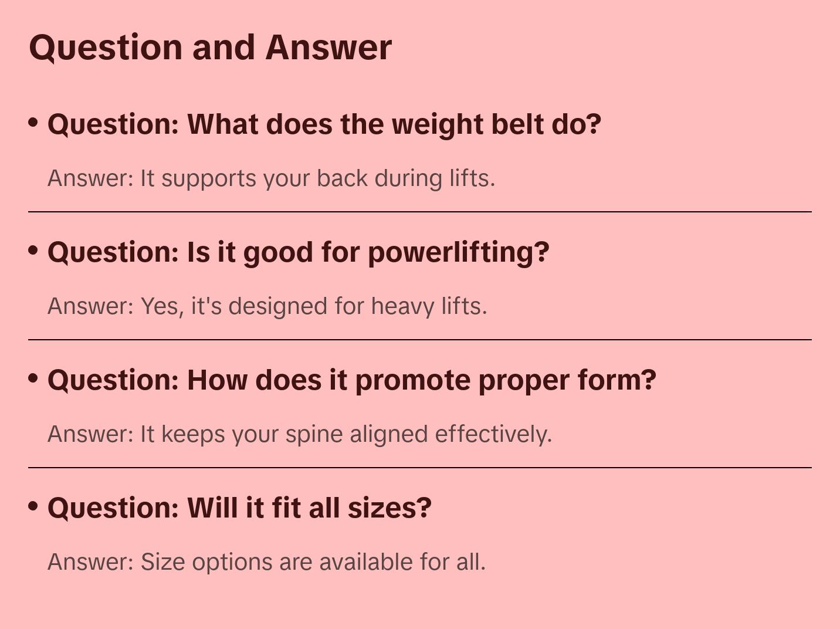
Task: Click answer 'Yes, it's designed for heavy lifts.'
Action: [x=267, y=306]
